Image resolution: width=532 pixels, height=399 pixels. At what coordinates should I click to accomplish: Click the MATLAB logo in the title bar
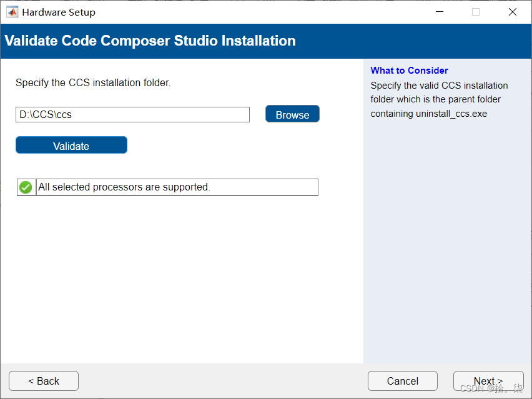point(12,12)
